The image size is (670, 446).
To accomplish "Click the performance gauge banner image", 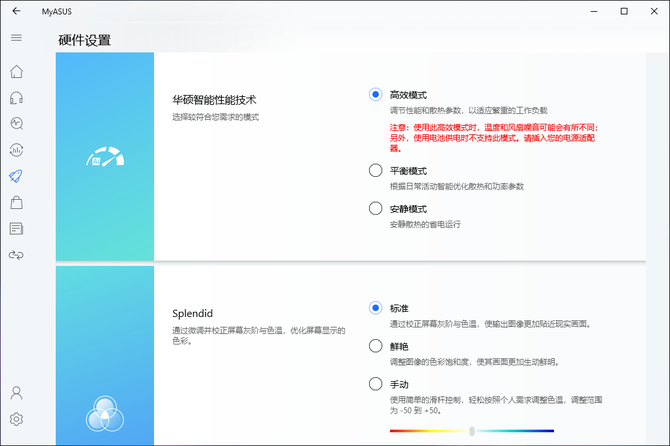I will (x=104, y=158).
